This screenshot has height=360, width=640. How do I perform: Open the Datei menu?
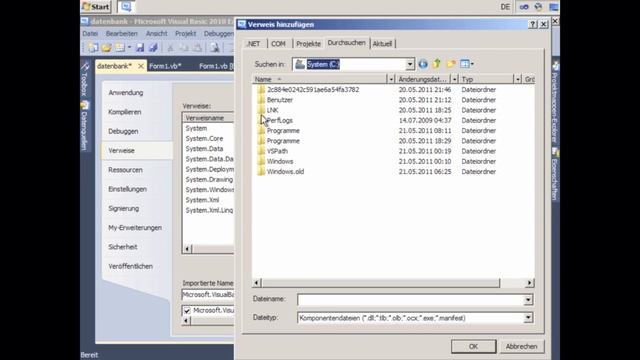tap(90, 33)
